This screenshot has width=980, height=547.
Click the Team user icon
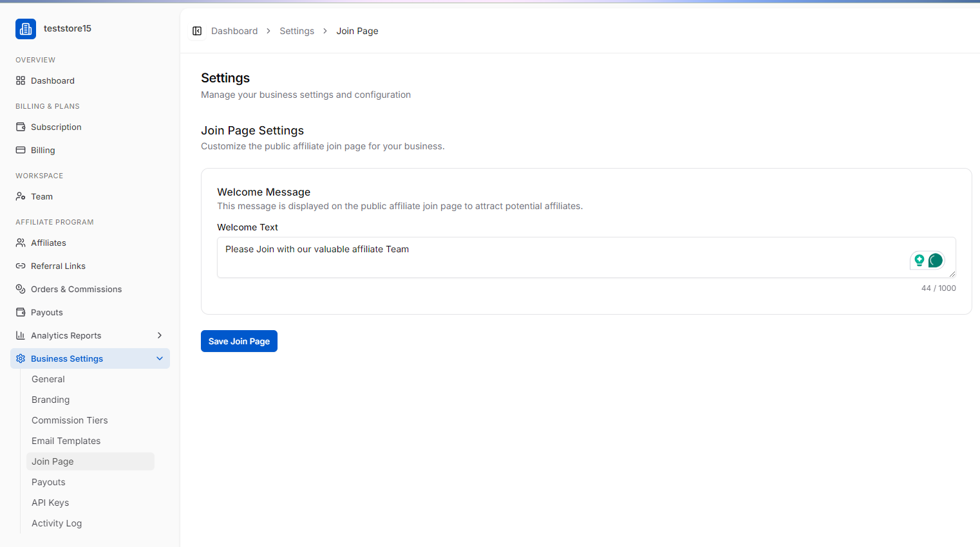click(x=21, y=196)
